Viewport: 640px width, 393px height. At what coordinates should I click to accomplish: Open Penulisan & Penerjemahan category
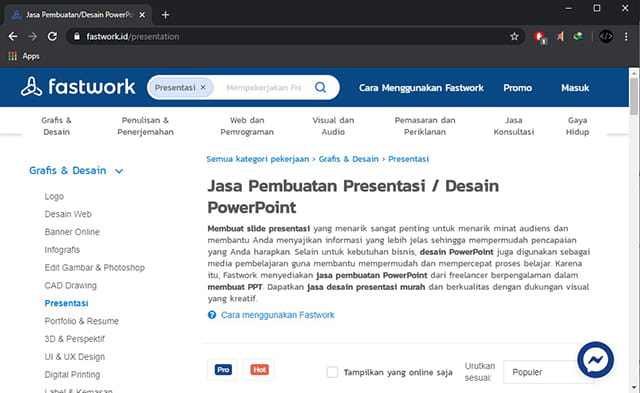[145, 126]
